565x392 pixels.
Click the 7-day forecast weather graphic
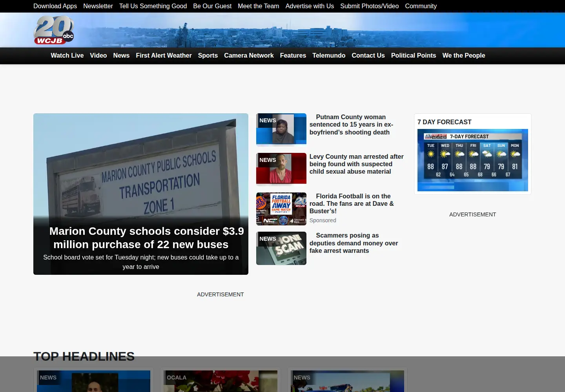pyautogui.click(x=473, y=160)
